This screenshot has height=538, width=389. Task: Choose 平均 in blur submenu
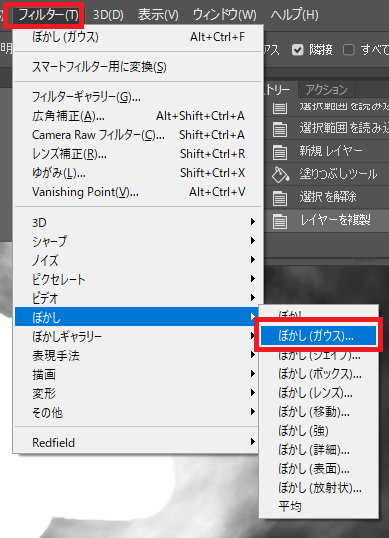click(319, 506)
